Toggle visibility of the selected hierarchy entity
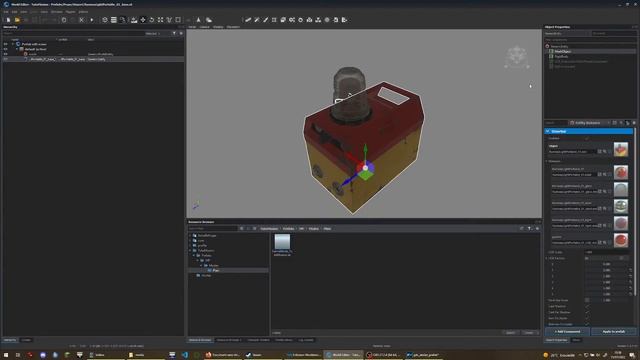The height and width of the screenshot is (360, 640). [5, 59]
